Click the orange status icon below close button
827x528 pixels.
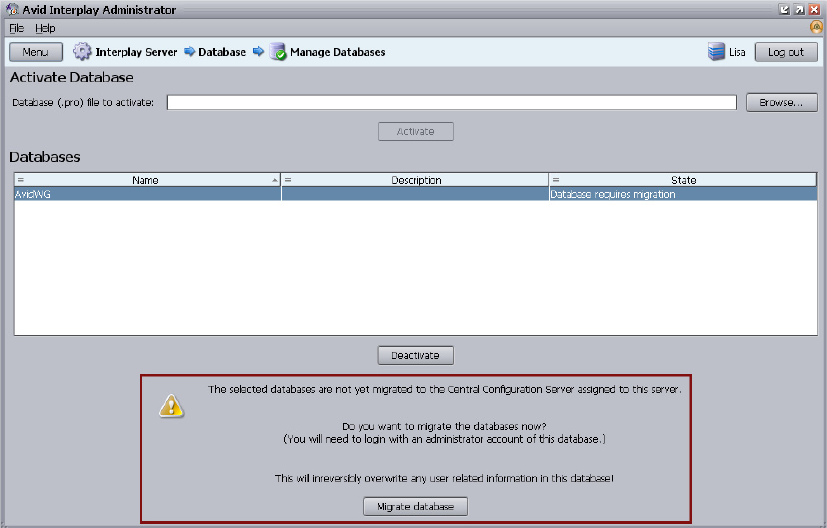point(816,27)
